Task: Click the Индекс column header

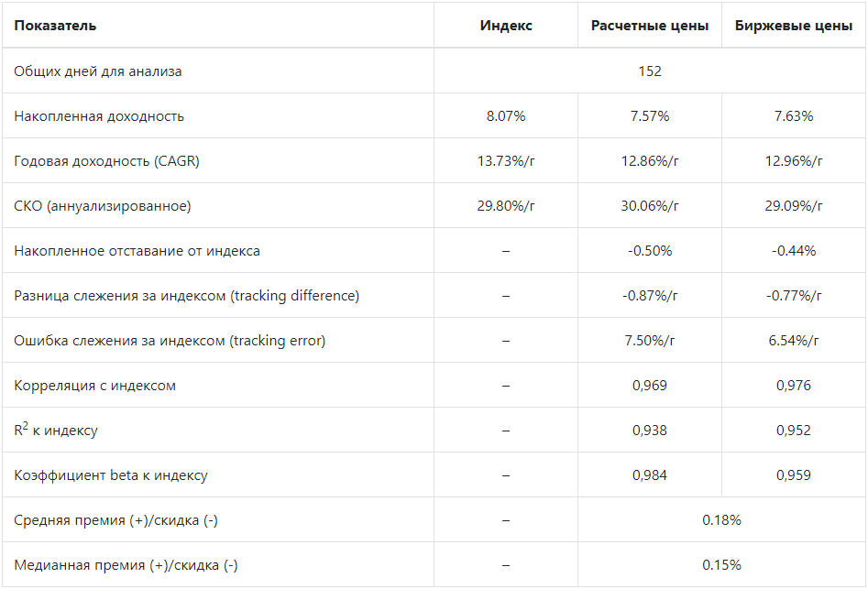Action: click(x=505, y=26)
